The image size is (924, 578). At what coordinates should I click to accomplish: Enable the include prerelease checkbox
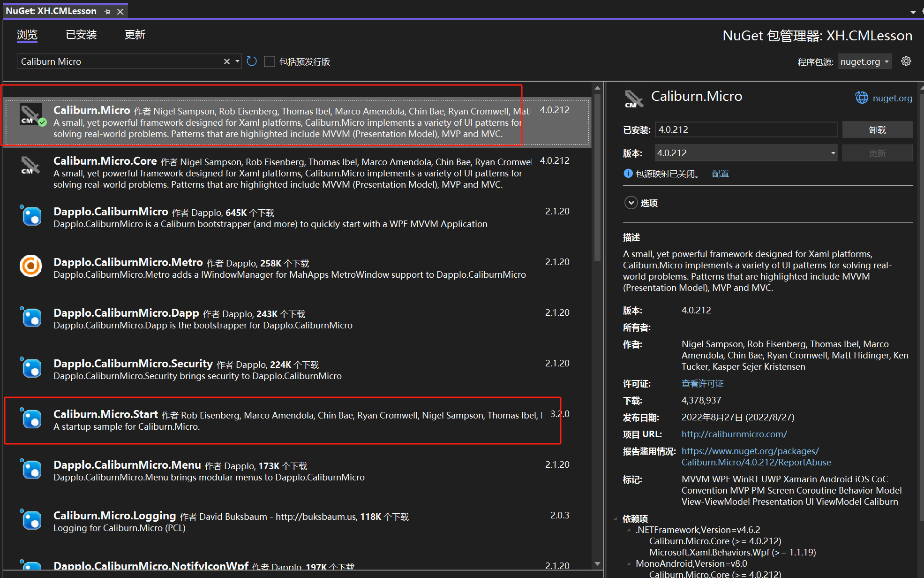(x=270, y=61)
